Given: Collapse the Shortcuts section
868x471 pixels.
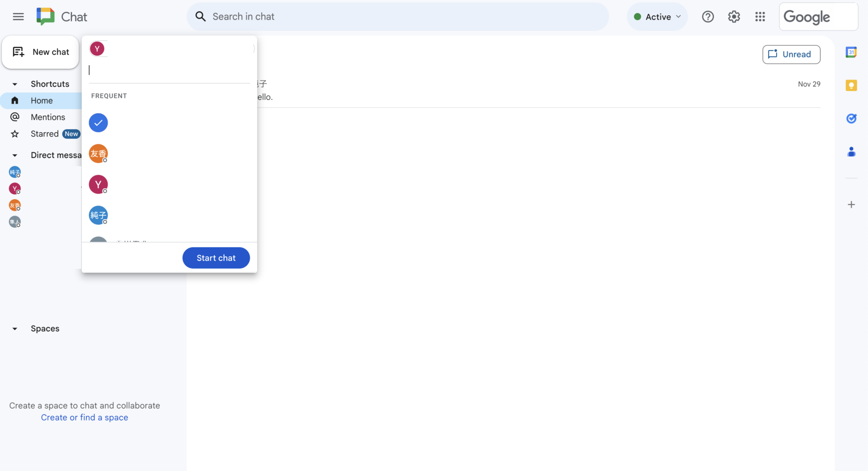Looking at the screenshot, I should click(15, 84).
